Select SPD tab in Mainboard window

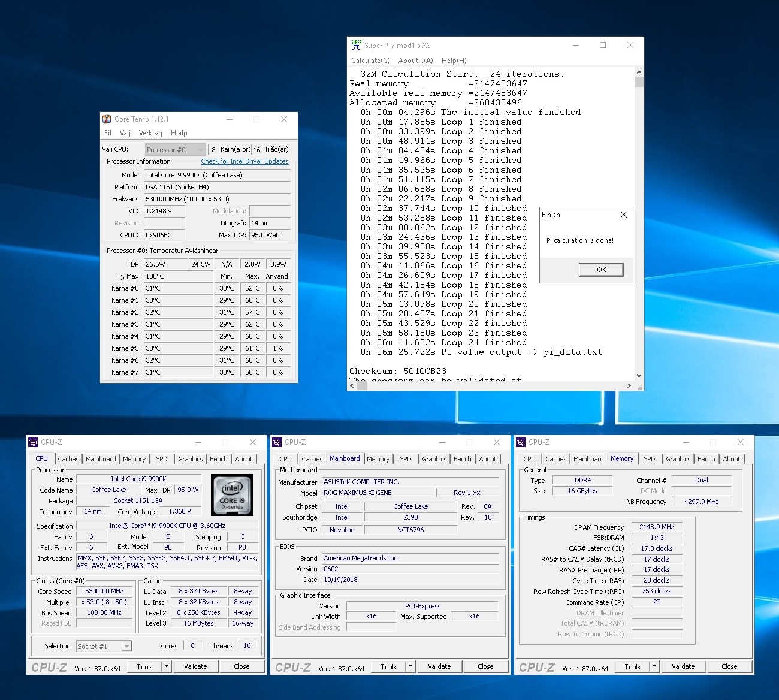tap(406, 459)
